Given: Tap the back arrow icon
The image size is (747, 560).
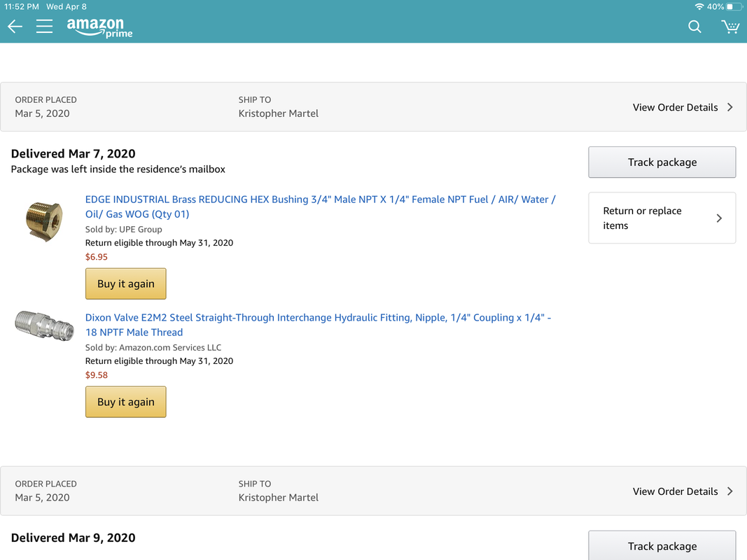Looking at the screenshot, I should (15, 27).
